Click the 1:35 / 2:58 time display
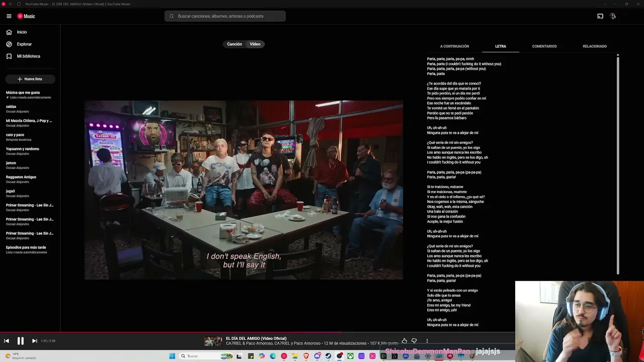 click(48, 341)
